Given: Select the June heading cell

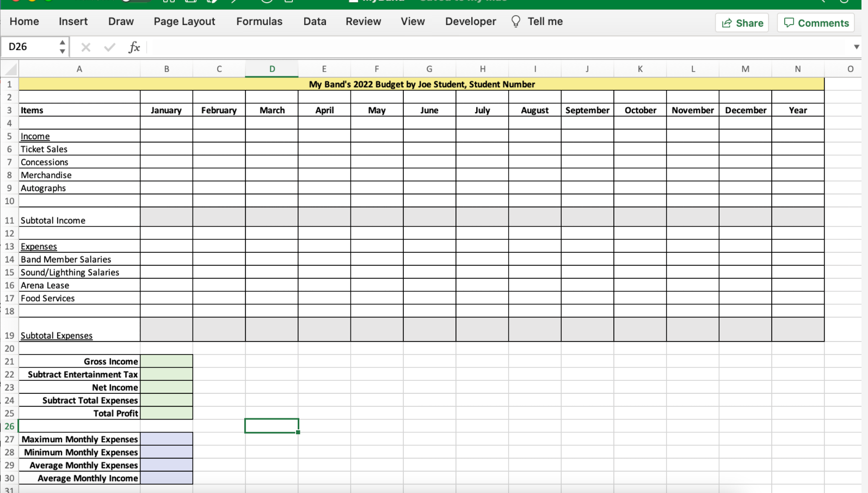Looking at the screenshot, I should (x=429, y=110).
